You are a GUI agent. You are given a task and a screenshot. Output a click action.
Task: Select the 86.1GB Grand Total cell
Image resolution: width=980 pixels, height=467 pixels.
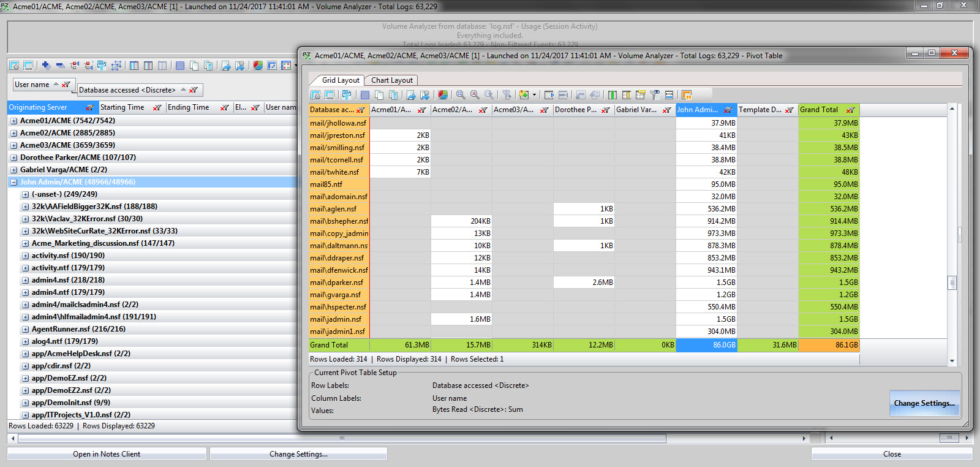coord(829,345)
